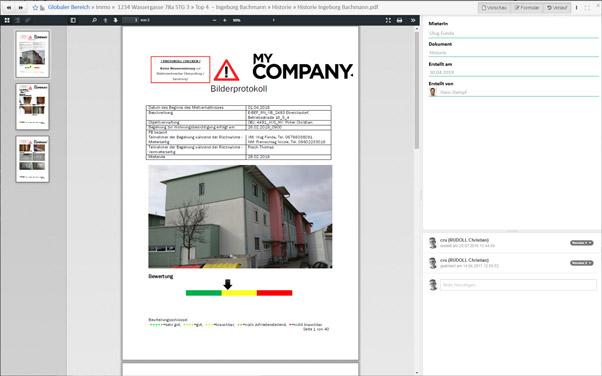Click the note input field
Screen dimensions: 602x376
click(x=518, y=285)
